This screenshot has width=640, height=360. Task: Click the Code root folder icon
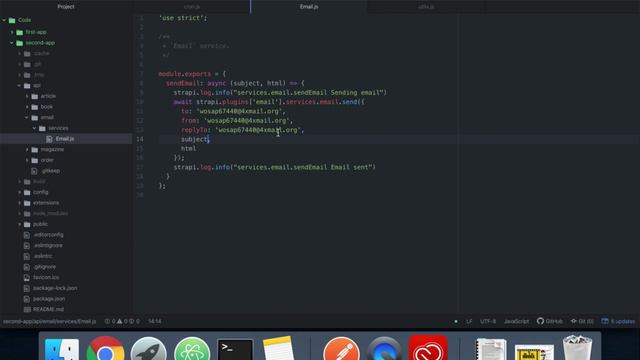tap(12, 20)
